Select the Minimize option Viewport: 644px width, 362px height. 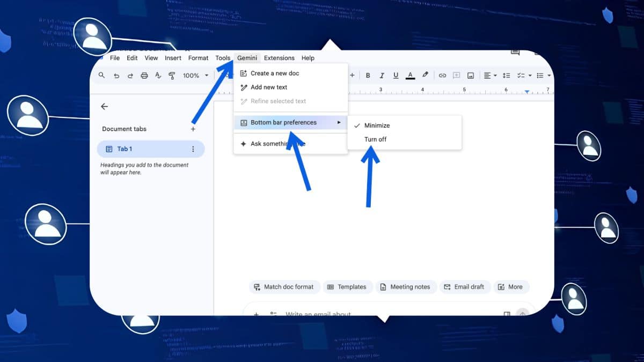(405, 125)
